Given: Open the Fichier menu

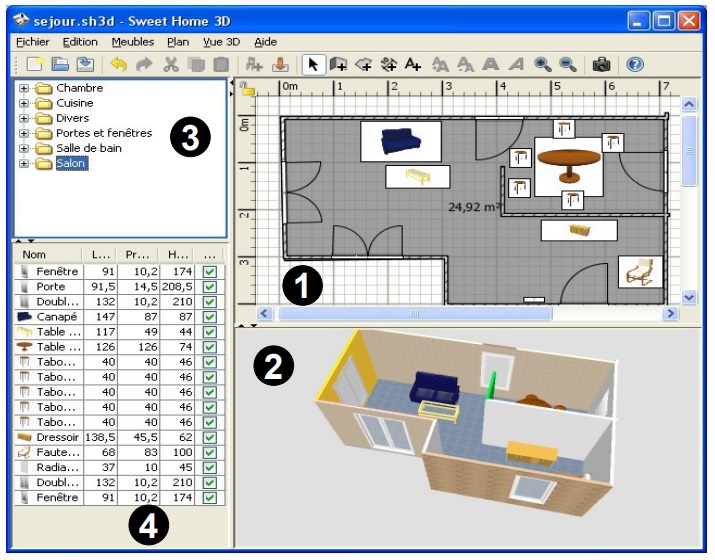Looking at the screenshot, I should 32,42.
